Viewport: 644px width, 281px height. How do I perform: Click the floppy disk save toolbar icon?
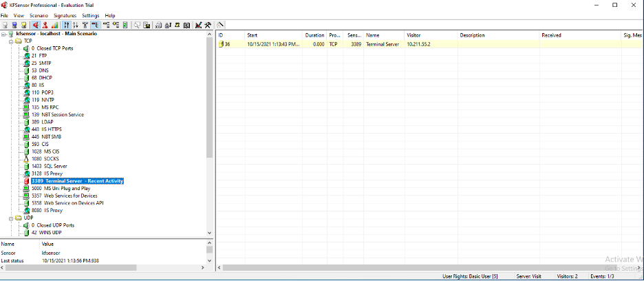[x=147, y=25]
